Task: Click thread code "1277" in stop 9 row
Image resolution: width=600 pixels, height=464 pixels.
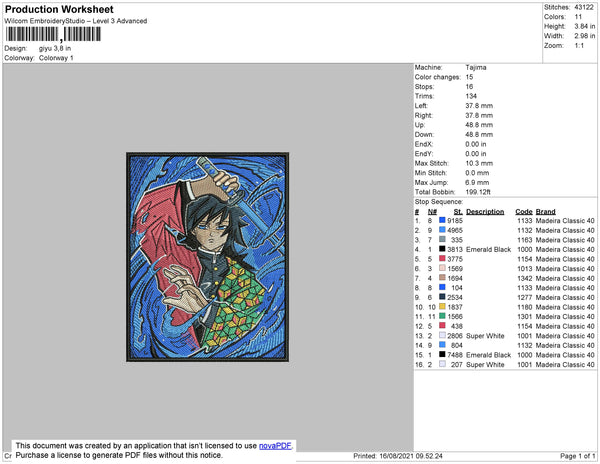Action: [525, 297]
